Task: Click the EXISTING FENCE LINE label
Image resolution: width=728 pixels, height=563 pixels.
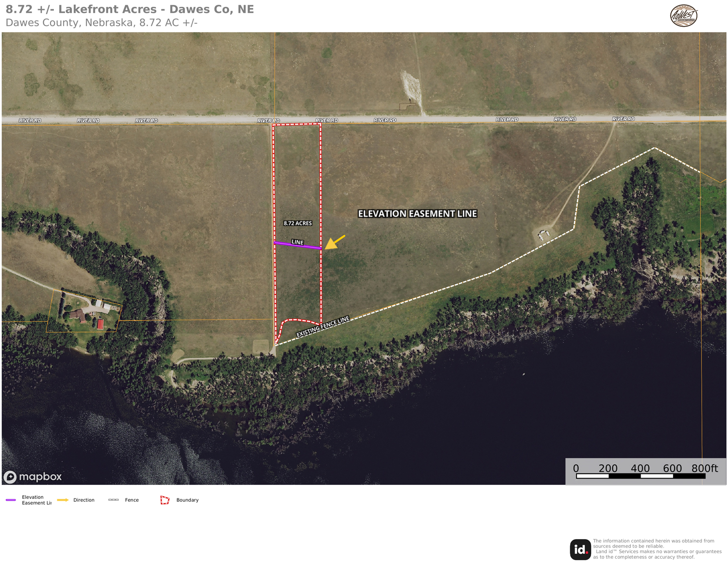Action: (323, 326)
